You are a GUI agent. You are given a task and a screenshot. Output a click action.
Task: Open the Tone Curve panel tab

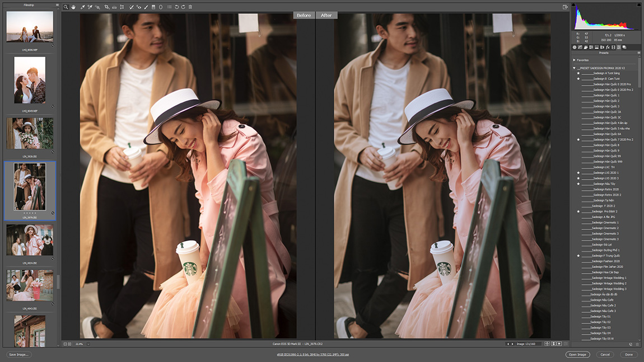click(580, 47)
